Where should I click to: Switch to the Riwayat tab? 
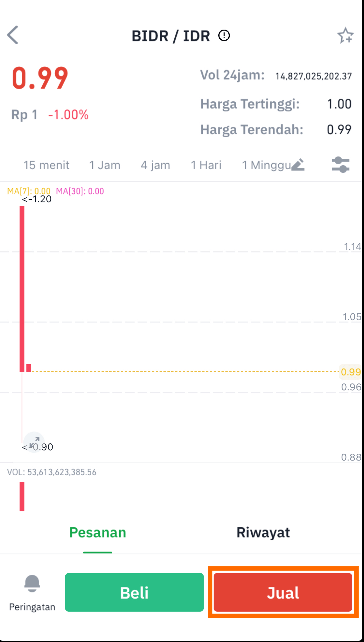pos(263,533)
